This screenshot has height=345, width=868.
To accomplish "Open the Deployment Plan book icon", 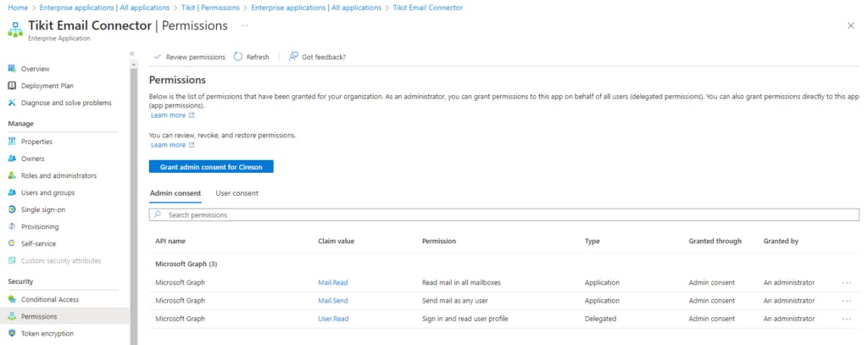I will (12, 86).
